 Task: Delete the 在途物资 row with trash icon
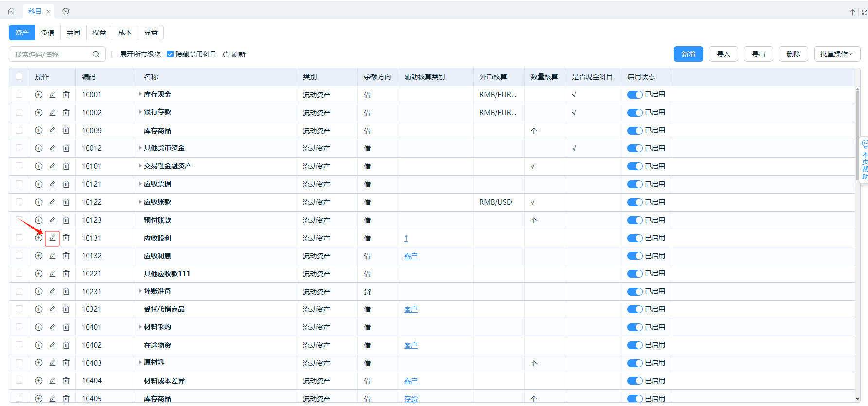[x=66, y=345]
